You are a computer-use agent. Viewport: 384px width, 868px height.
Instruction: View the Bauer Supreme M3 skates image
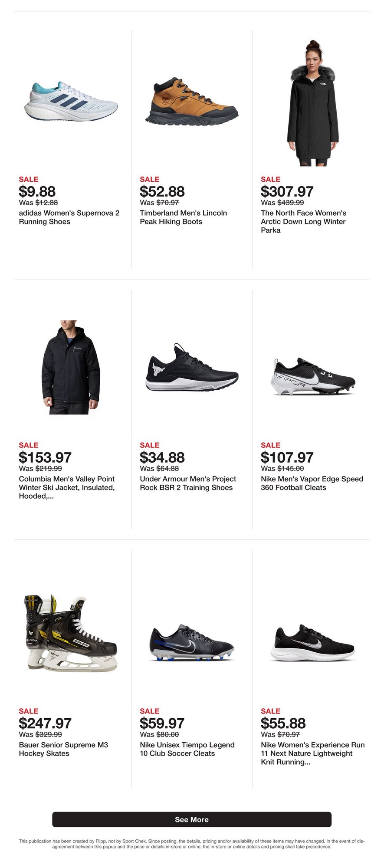[71, 633]
